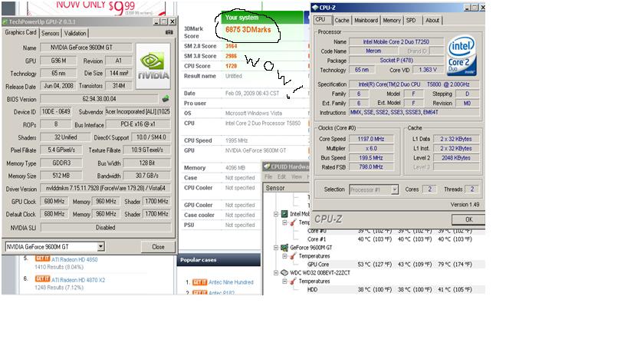
Task: Click the Close button in GPU-Z
Action: tap(158, 247)
